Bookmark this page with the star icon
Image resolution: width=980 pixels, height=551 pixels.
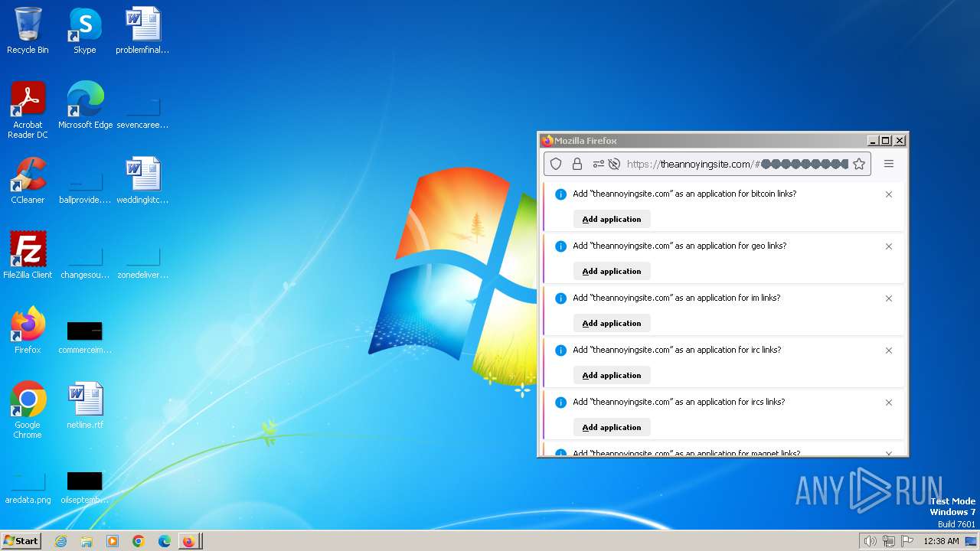pyautogui.click(x=859, y=164)
